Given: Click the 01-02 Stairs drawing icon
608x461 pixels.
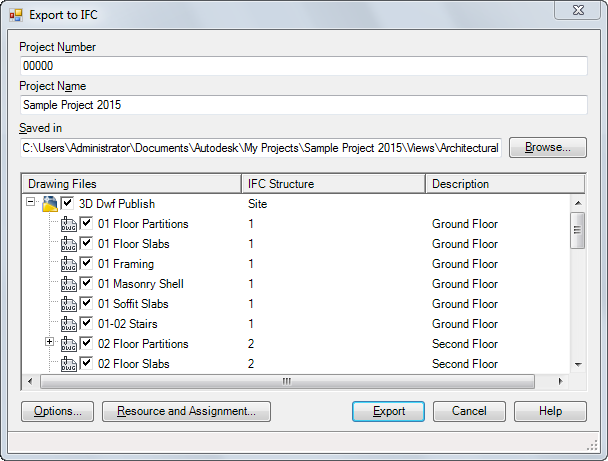Looking at the screenshot, I should 69,324.
